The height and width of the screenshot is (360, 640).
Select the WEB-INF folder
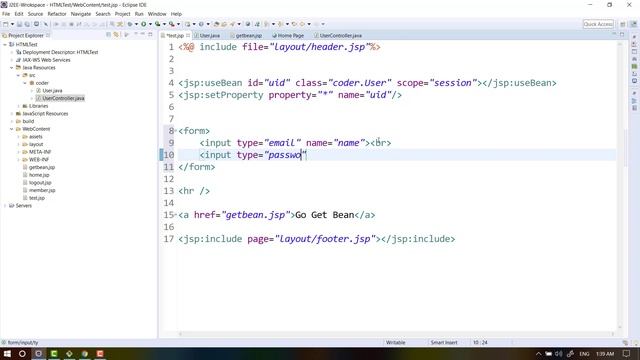pyautogui.click(x=39, y=160)
